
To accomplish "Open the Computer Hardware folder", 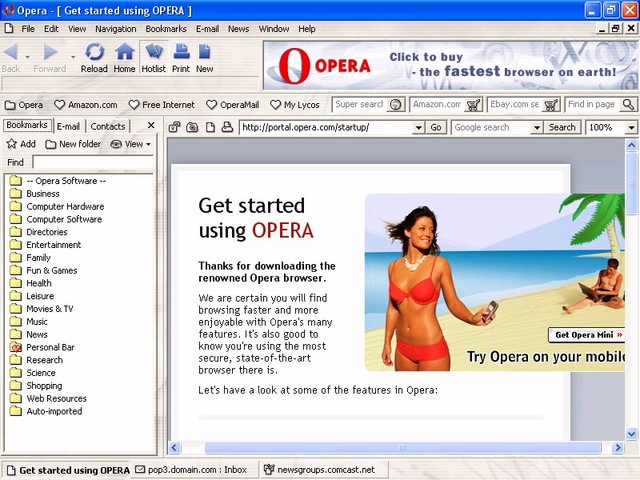I will tap(65, 207).
